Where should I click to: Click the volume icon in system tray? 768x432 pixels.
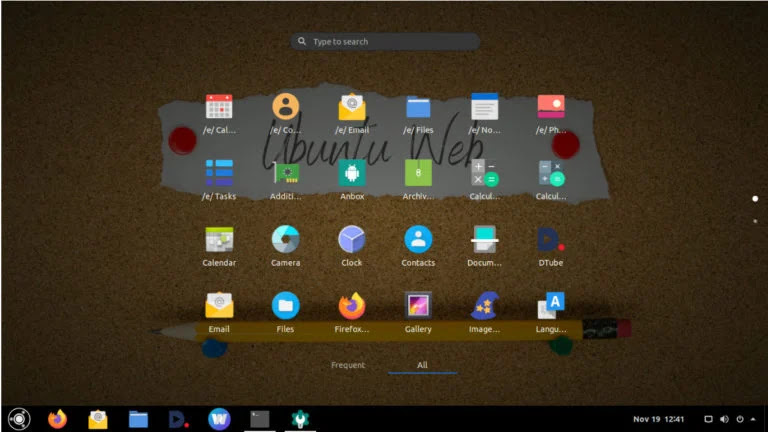(724, 419)
